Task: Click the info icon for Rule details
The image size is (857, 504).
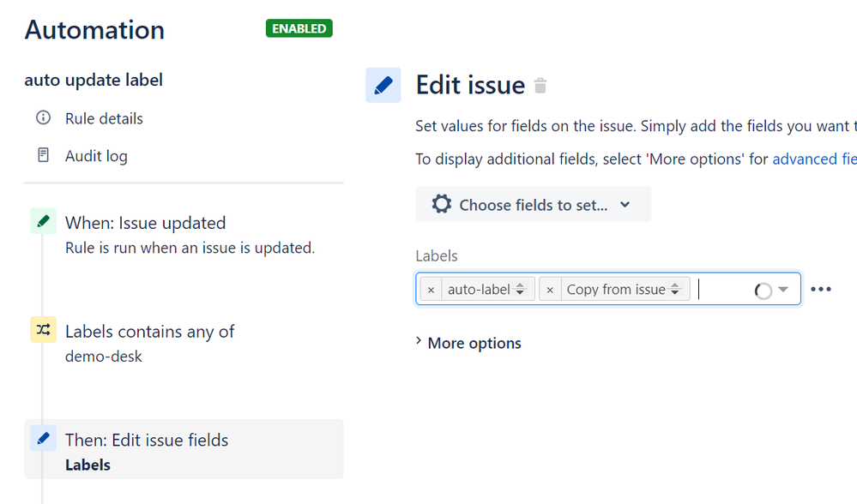Action: pos(43,118)
